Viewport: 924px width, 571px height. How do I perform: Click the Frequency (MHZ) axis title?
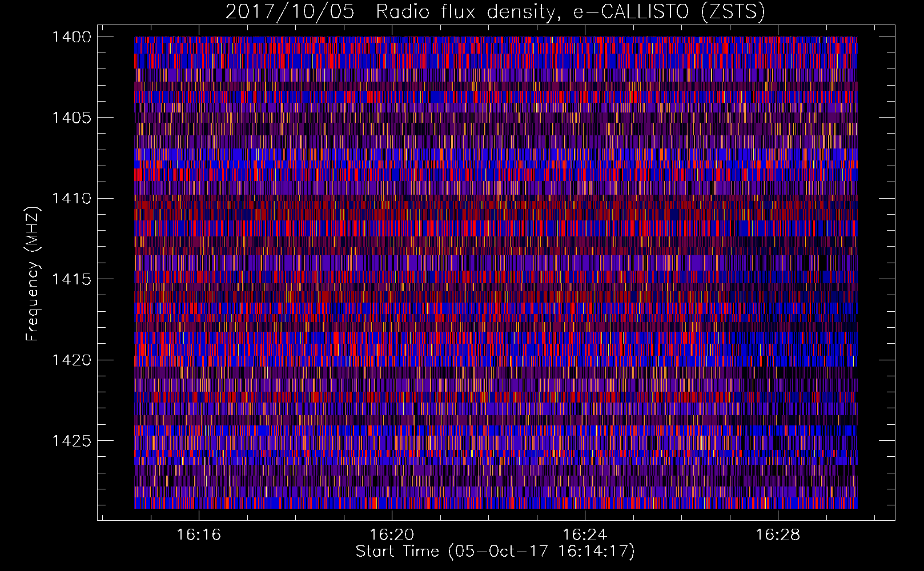(33, 274)
